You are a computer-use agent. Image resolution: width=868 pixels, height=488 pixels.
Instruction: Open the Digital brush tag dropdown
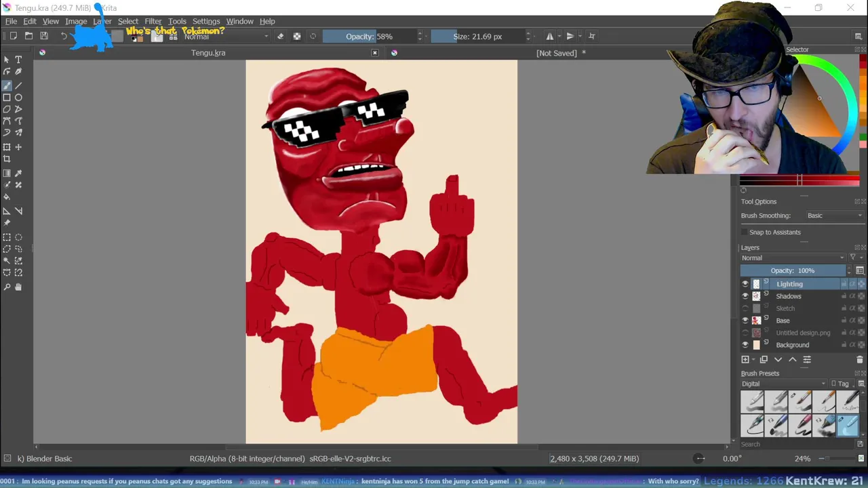tap(784, 384)
